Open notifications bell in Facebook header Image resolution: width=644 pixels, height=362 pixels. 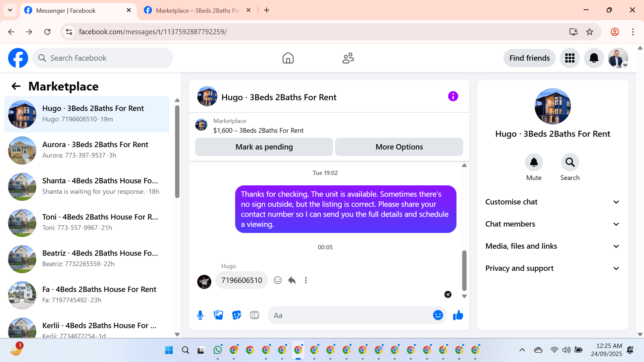click(x=594, y=58)
